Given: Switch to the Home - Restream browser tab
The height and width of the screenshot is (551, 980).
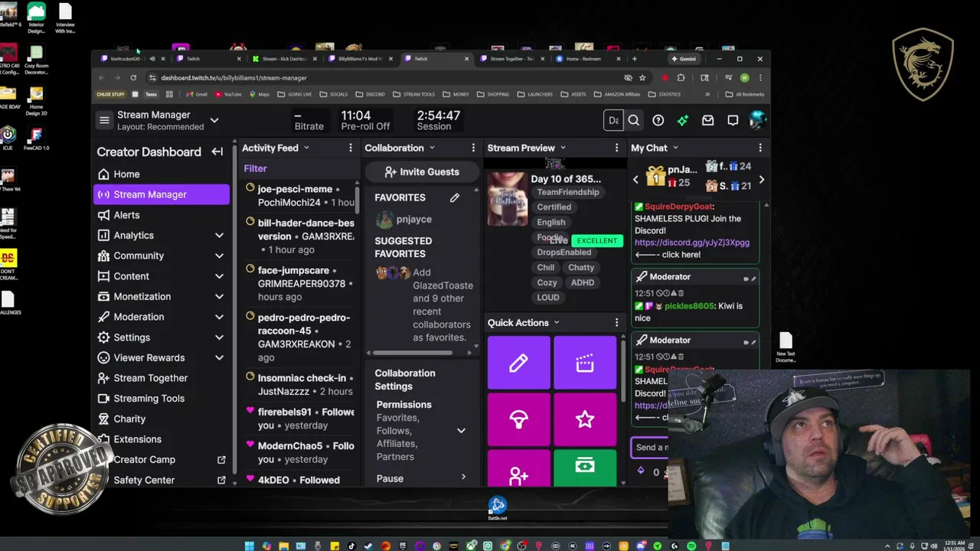Looking at the screenshot, I should point(586,59).
